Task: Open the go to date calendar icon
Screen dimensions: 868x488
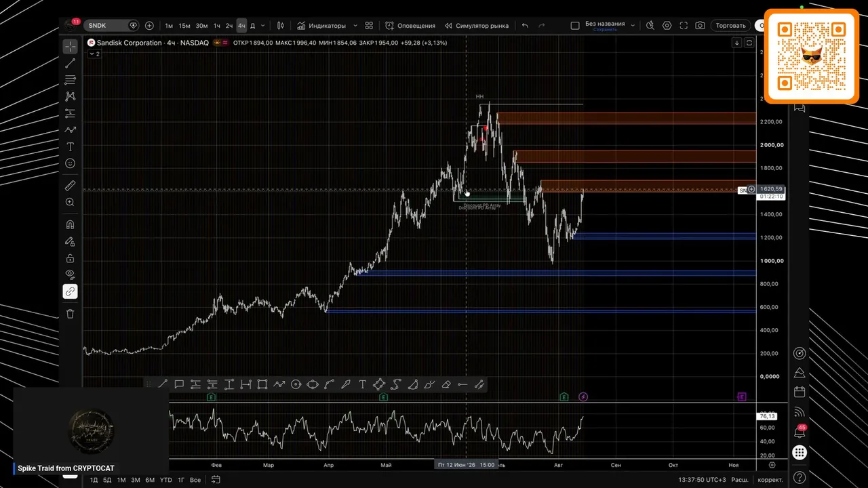Action: point(216,480)
